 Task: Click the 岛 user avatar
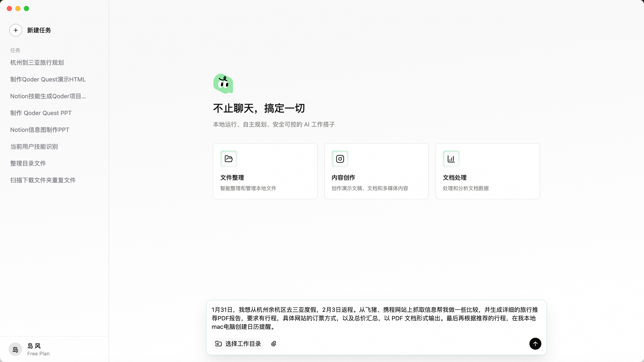(15, 349)
